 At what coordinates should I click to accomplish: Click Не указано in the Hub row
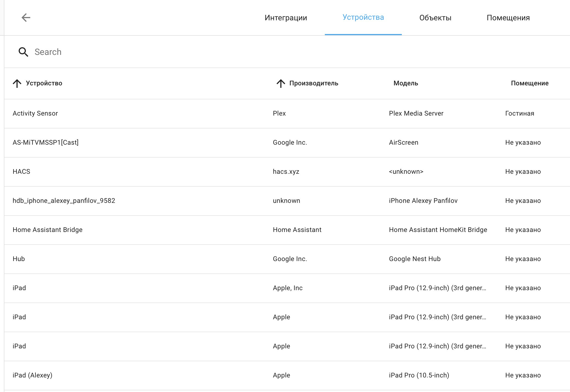tap(523, 259)
